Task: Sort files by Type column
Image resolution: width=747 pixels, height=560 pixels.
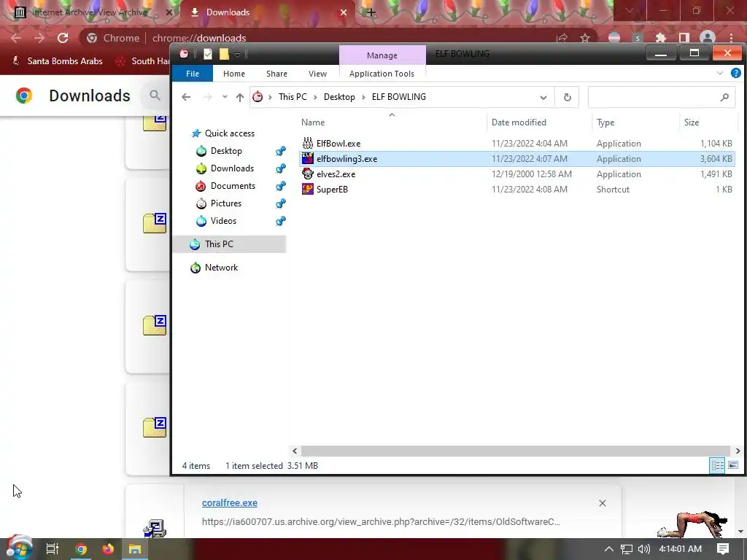Action: point(605,122)
